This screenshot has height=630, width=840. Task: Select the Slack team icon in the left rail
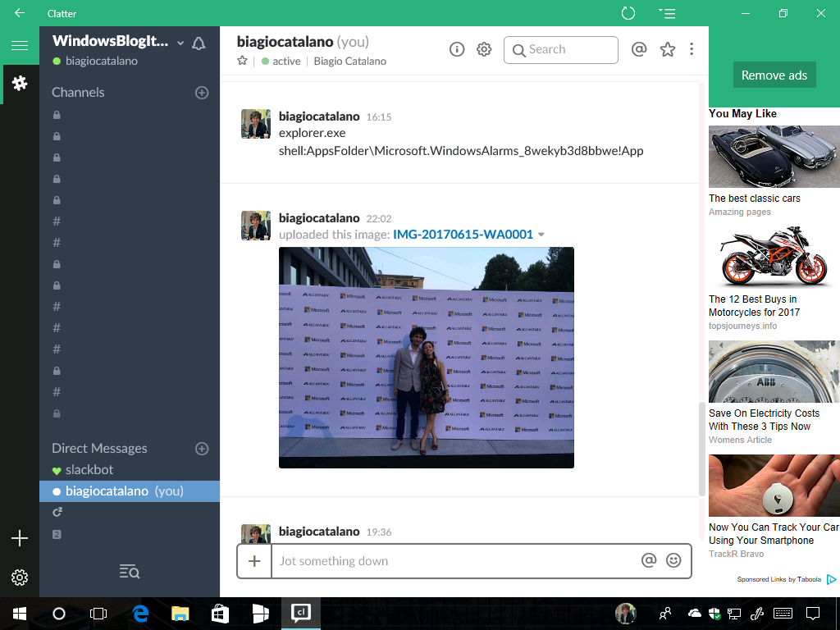click(20, 83)
